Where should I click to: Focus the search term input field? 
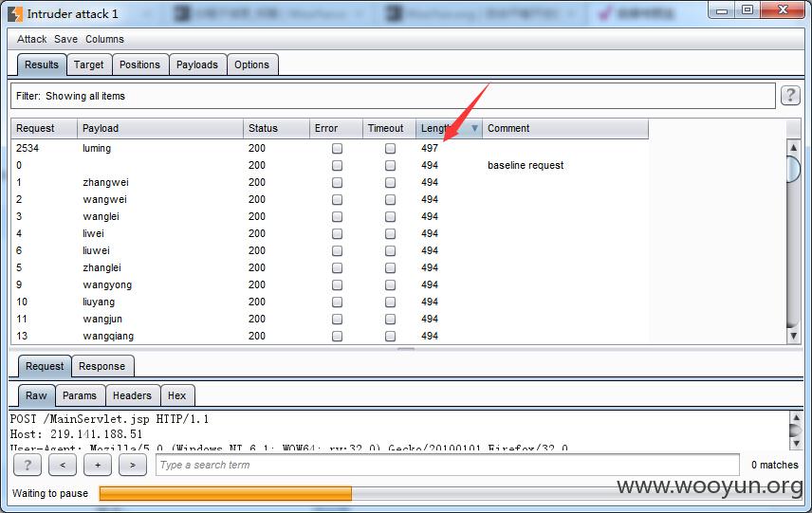point(448,465)
